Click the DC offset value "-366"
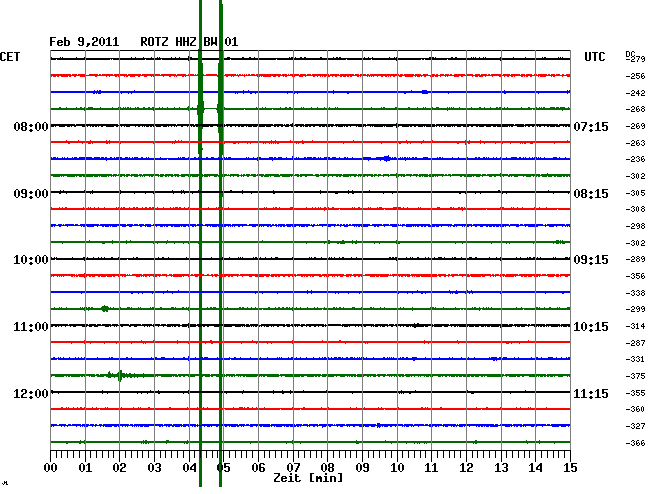Image resolution: width=650 pixels, height=494 pixels. click(x=635, y=443)
